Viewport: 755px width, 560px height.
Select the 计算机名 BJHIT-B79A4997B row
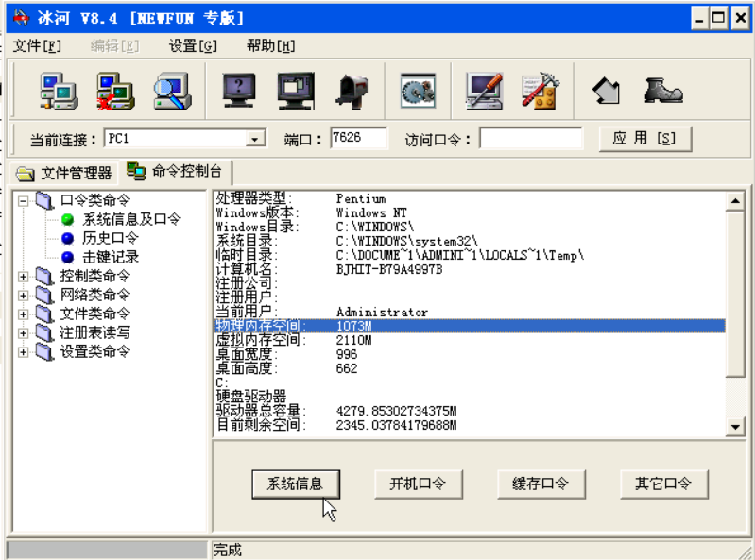pos(470,269)
